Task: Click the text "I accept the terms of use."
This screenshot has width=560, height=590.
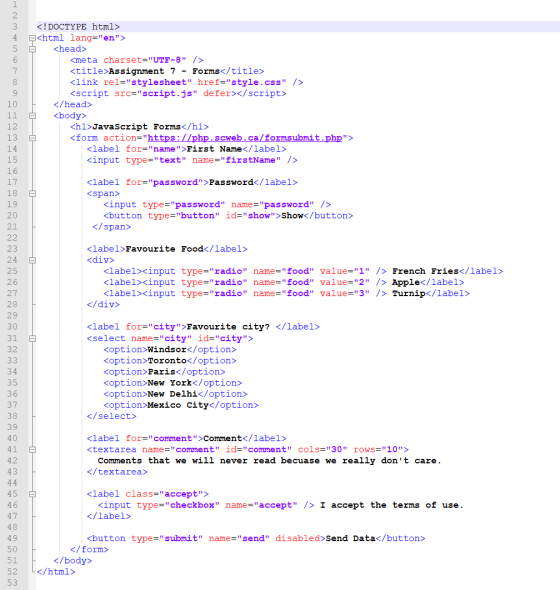Action: coord(392,505)
